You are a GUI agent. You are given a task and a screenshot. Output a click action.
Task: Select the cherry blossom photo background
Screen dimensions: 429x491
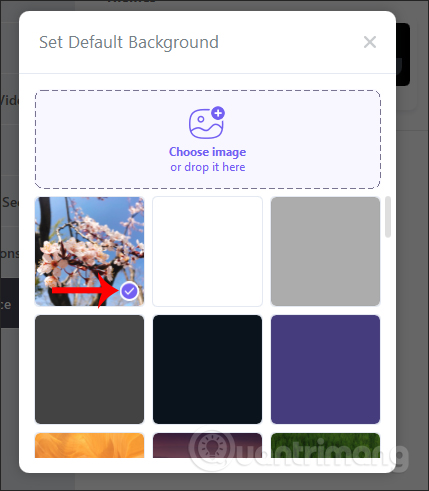coord(89,251)
